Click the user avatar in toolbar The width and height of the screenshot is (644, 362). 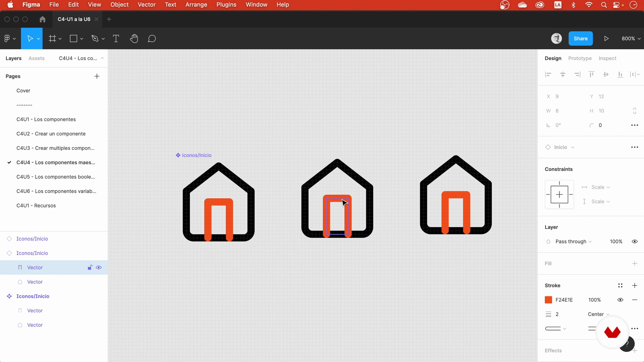pyautogui.click(x=556, y=39)
